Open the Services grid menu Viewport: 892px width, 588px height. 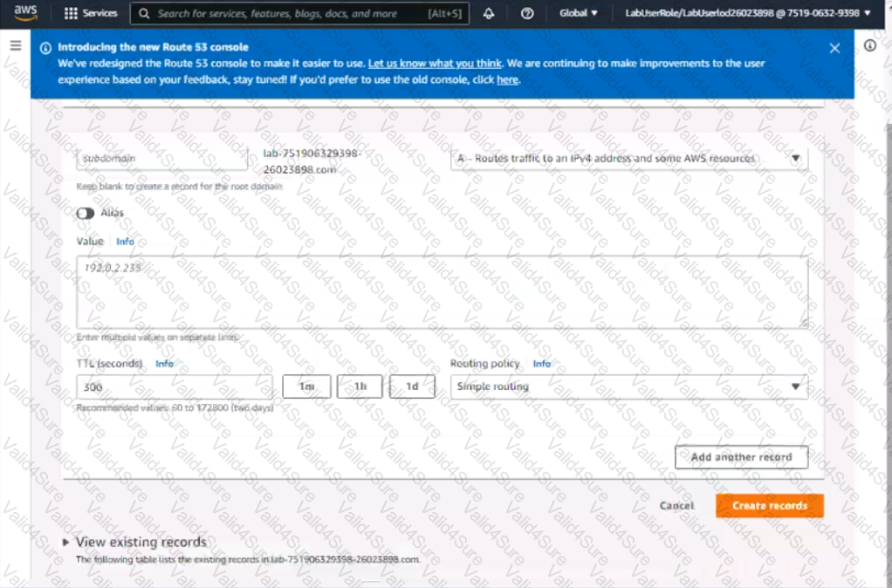91,13
